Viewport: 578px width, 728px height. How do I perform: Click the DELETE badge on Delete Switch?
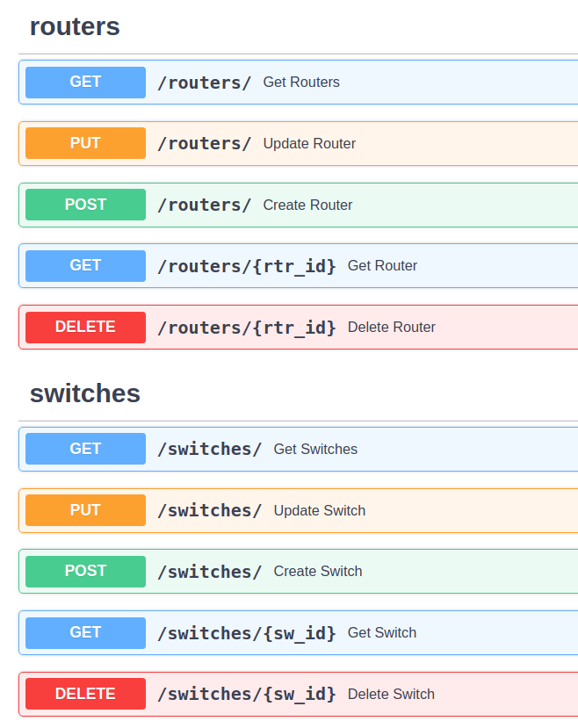tap(84, 694)
